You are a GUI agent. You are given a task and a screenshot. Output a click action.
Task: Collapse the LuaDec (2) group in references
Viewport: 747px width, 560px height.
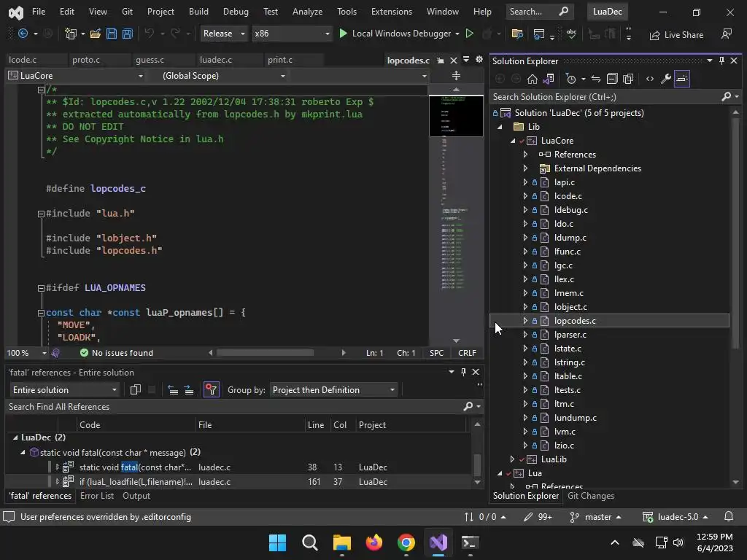[15, 437]
